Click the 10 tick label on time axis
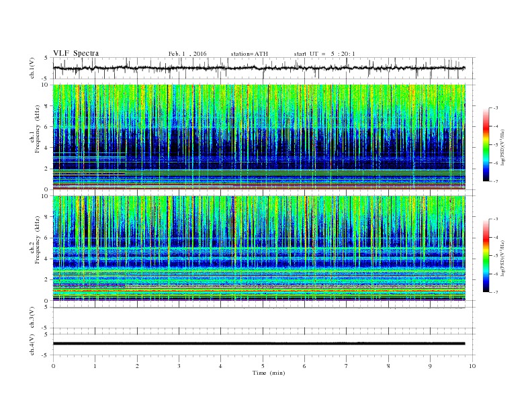The width and height of the screenshot is (532, 411). pos(472,366)
